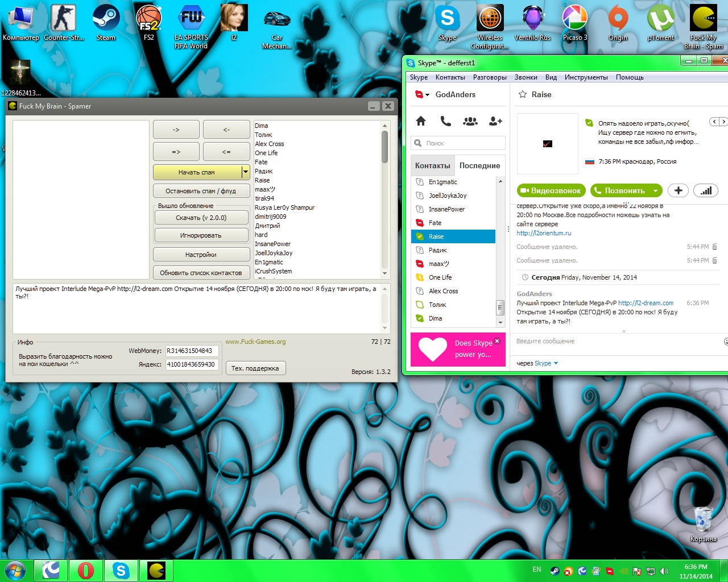Select the Компьютер desktop icon
The width and height of the screenshot is (728, 582).
tap(21, 23)
